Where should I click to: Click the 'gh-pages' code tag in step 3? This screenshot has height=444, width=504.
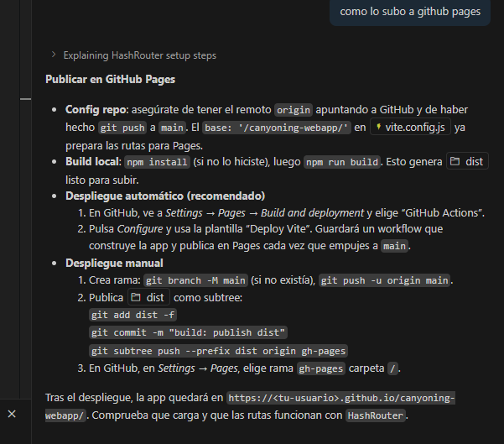point(319,368)
